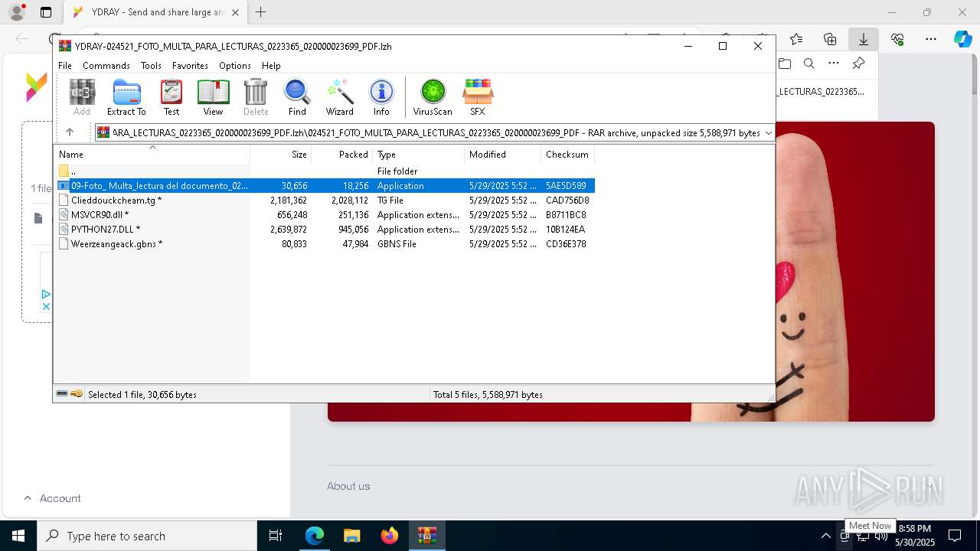The image size is (980, 551).
Task: Open downloads panel more options
Action: point(834,64)
